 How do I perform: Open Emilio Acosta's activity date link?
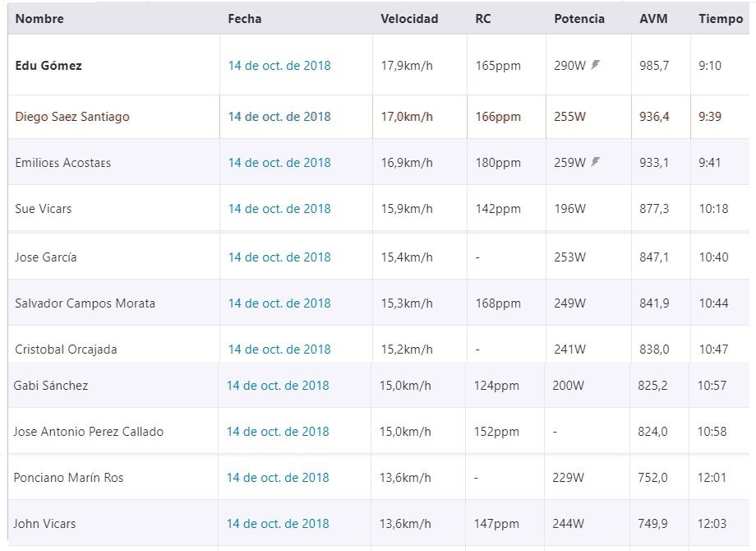[279, 163]
